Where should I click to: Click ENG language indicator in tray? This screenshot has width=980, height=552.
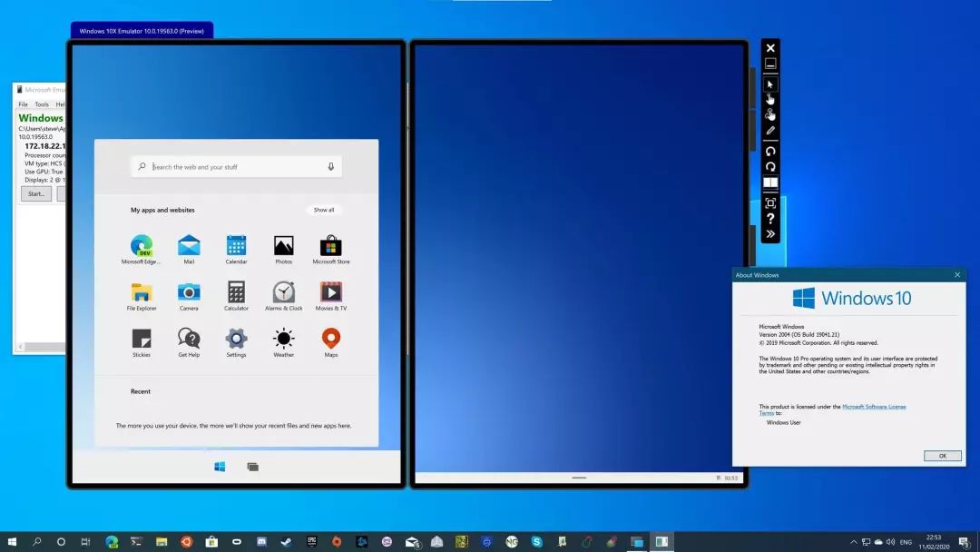tap(906, 542)
